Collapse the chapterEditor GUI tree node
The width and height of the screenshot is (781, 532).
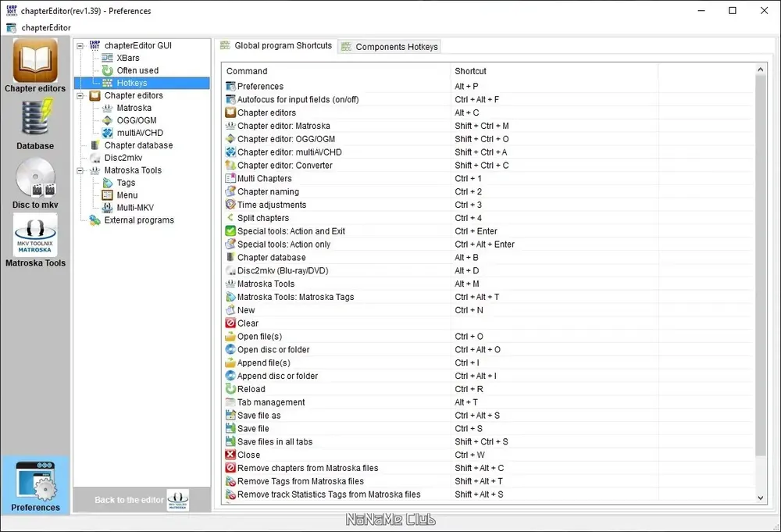[x=80, y=46]
